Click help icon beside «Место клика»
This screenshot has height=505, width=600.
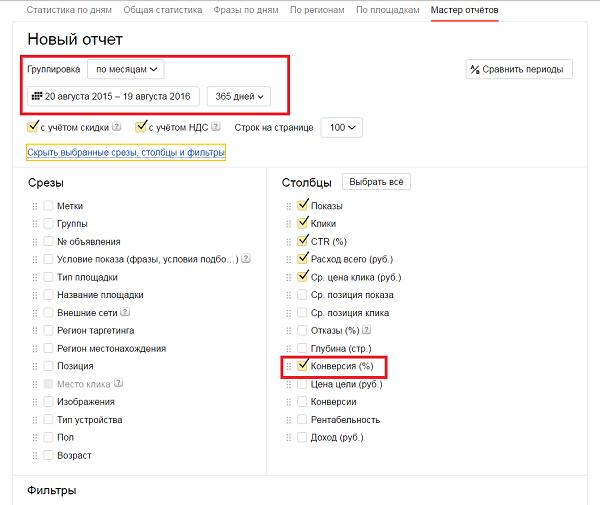tap(119, 383)
